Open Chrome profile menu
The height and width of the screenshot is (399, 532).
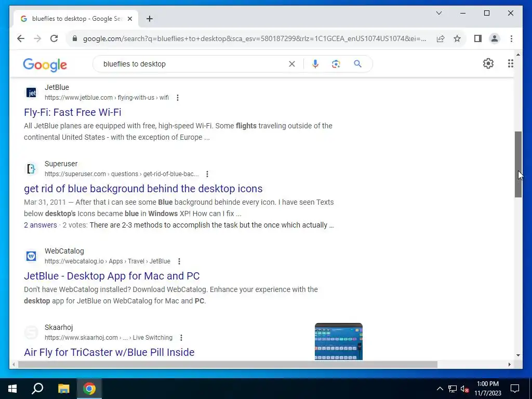coord(495,38)
